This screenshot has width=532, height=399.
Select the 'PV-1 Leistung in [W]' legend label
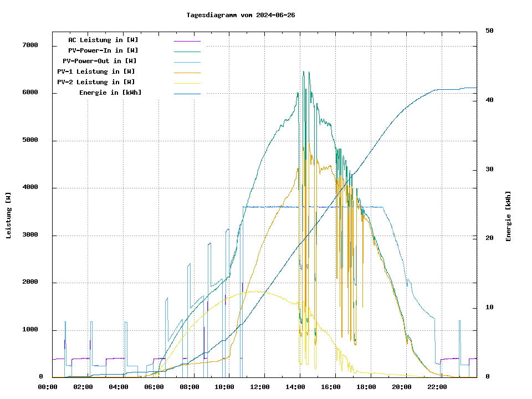[x=96, y=71]
